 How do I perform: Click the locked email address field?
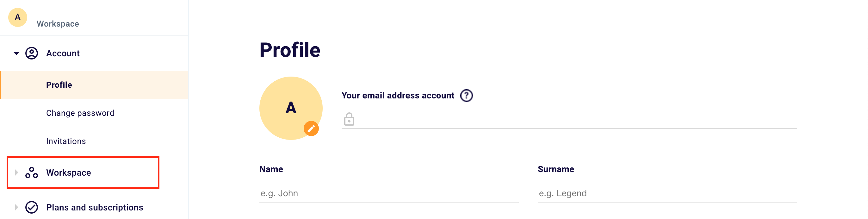pyautogui.click(x=573, y=120)
